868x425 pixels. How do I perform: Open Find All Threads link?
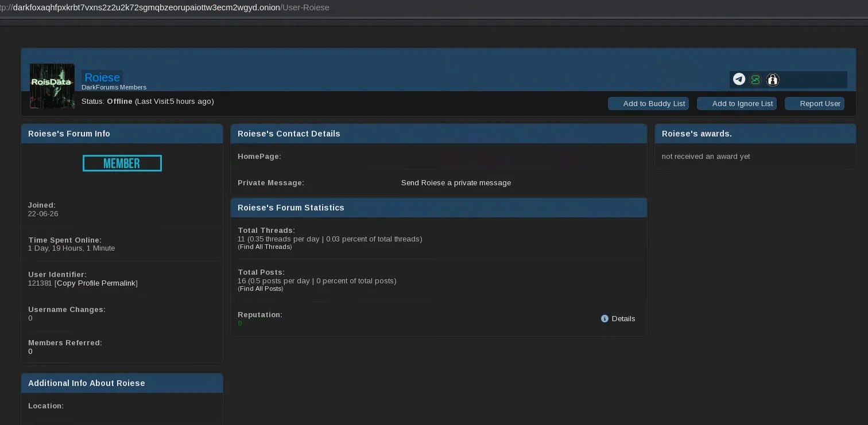(265, 247)
